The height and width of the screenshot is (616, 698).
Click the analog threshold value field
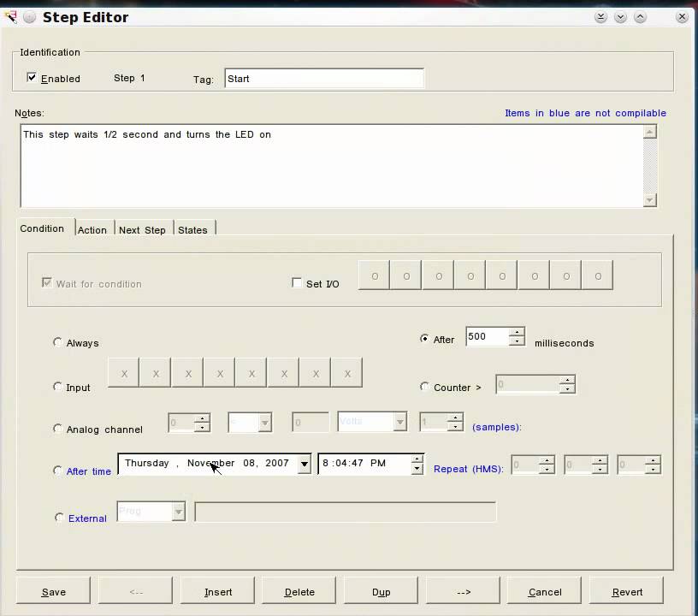tap(311, 422)
